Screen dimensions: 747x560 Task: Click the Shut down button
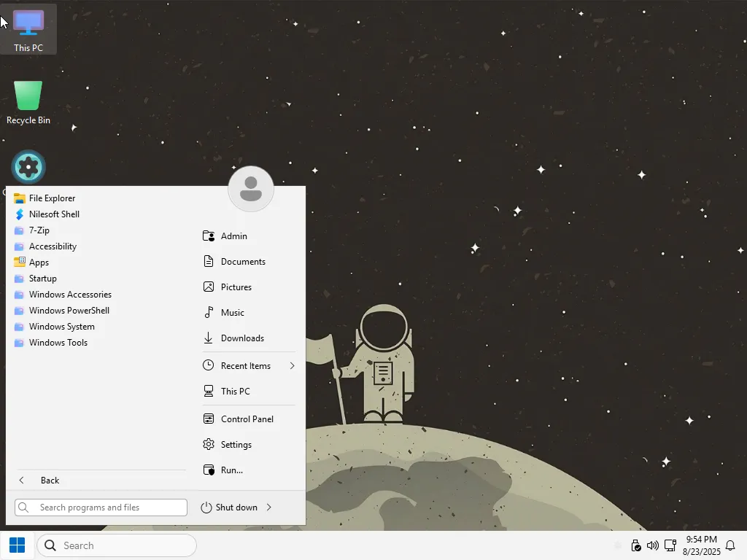[230, 507]
